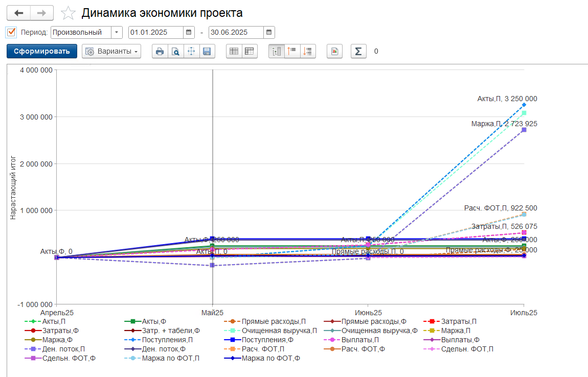Image resolution: width=588 pixels, height=377 pixels.
Task: Open calendar picker for start date
Action: tap(189, 32)
